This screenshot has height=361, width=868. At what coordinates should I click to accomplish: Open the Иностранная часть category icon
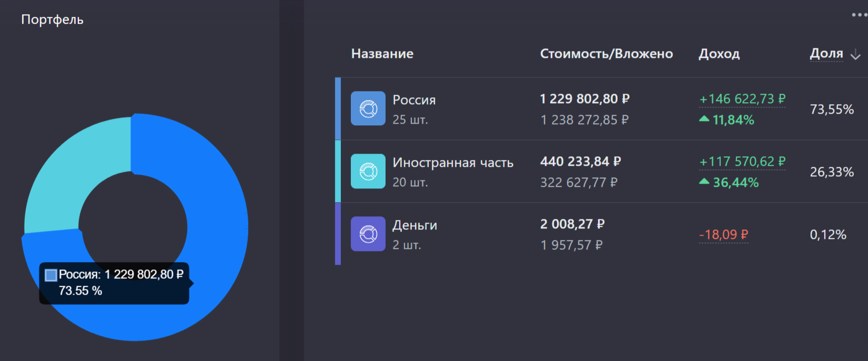368,171
